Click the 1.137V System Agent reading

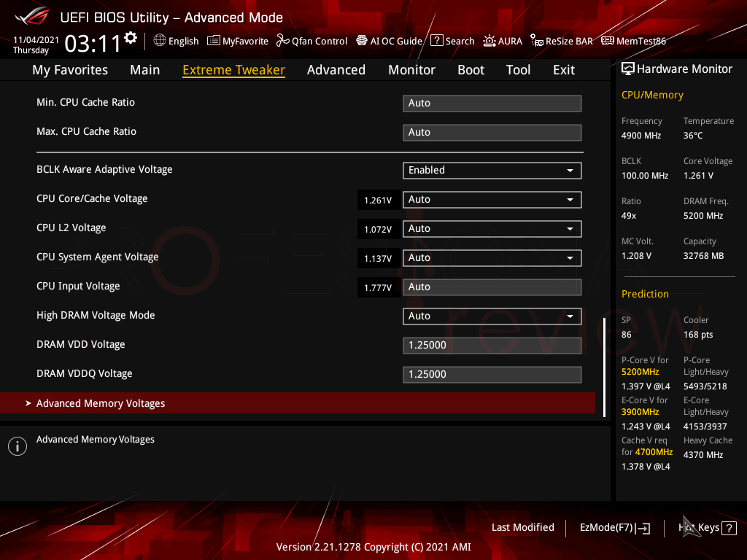pos(378,259)
